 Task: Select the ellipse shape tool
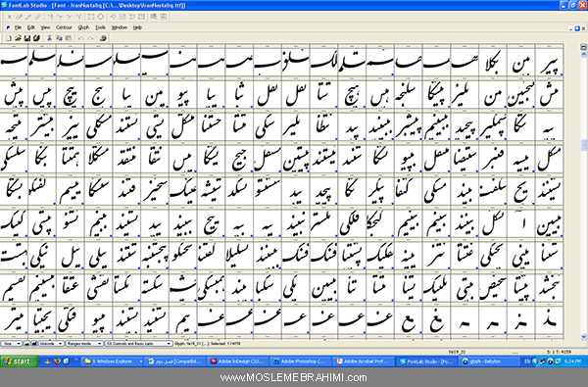pos(101,17)
